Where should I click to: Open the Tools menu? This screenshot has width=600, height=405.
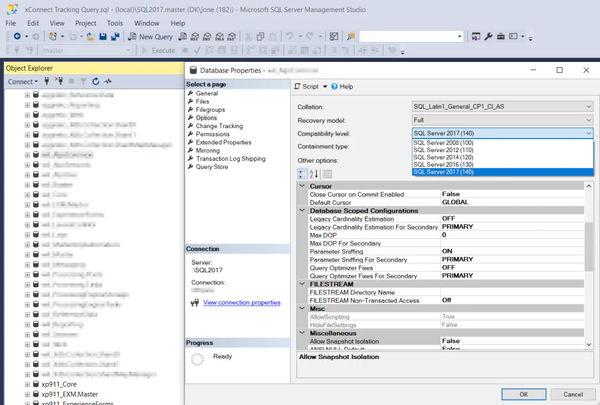[x=115, y=23]
